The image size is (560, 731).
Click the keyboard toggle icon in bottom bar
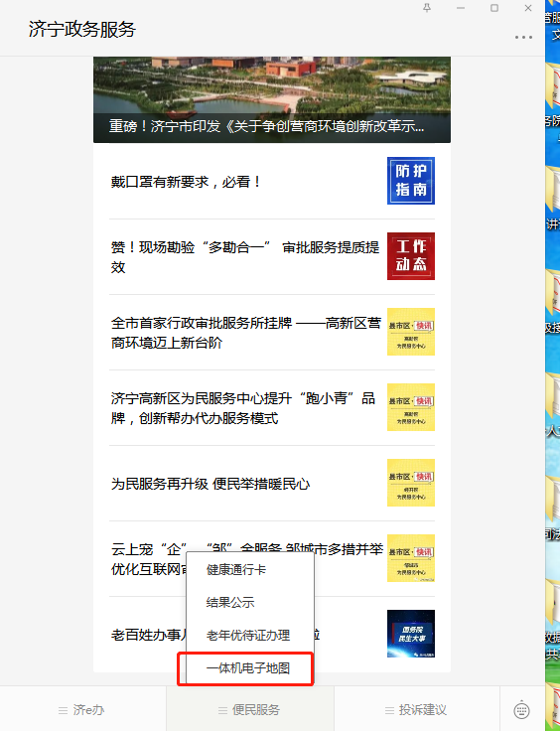click(x=521, y=709)
